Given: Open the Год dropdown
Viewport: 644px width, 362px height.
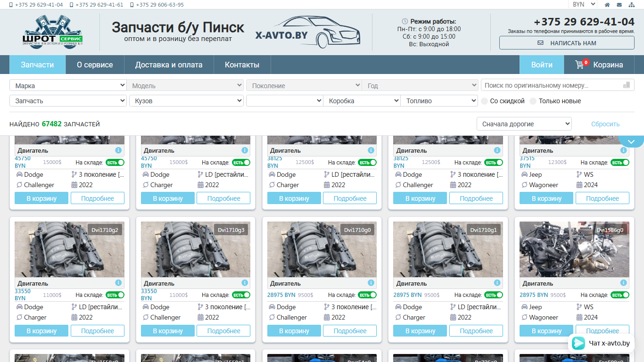Looking at the screenshot, I should (420, 86).
